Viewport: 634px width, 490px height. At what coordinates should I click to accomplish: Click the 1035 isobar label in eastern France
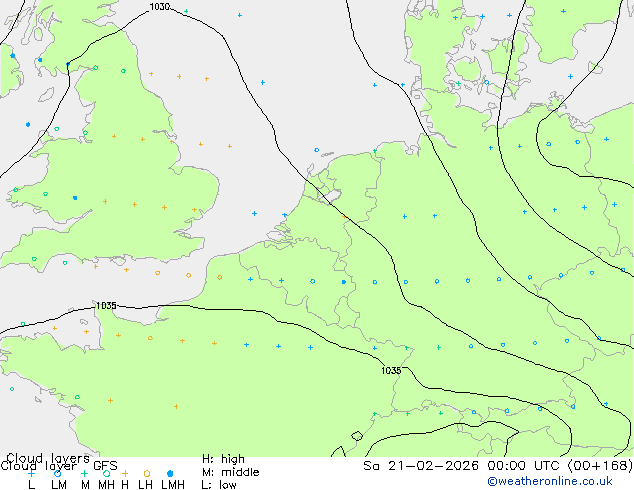pyautogui.click(x=391, y=370)
